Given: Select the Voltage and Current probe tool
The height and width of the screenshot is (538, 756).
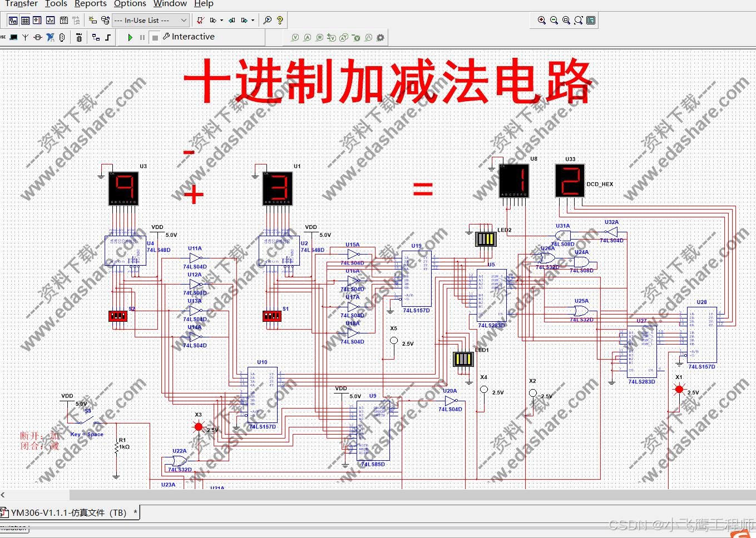Looking at the screenshot, I should click(x=344, y=38).
